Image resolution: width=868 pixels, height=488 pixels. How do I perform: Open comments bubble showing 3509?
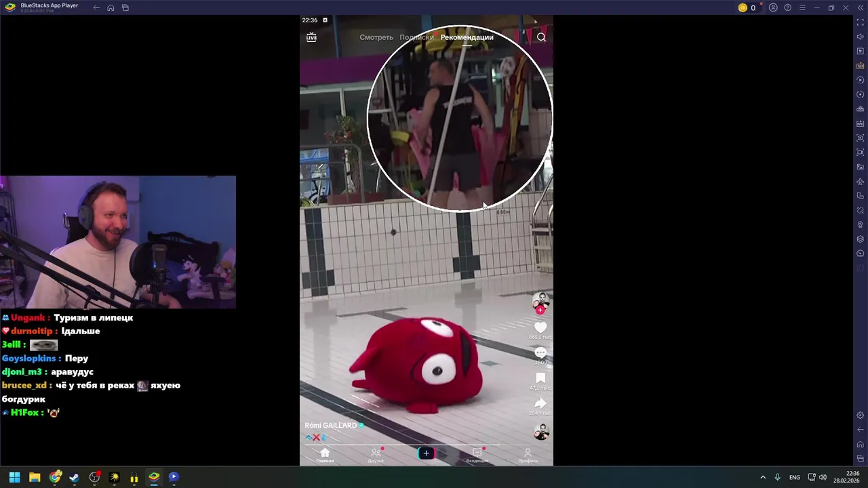(540, 353)
